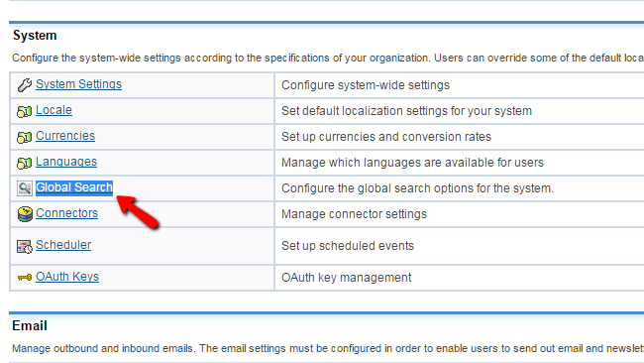Click the Scheduler calendar icon
644x363 pixels.
pyautogui.click(x=24, y=246)
